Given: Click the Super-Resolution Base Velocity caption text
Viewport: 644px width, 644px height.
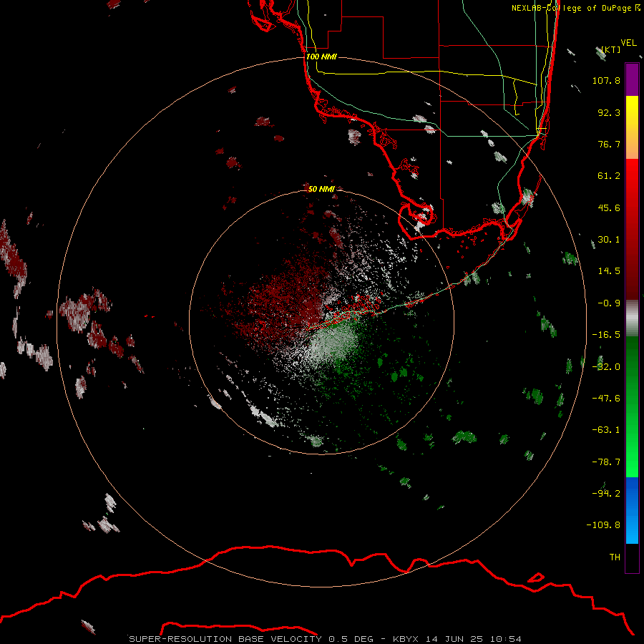Looking at the screenshot, I should coord(326,639).
